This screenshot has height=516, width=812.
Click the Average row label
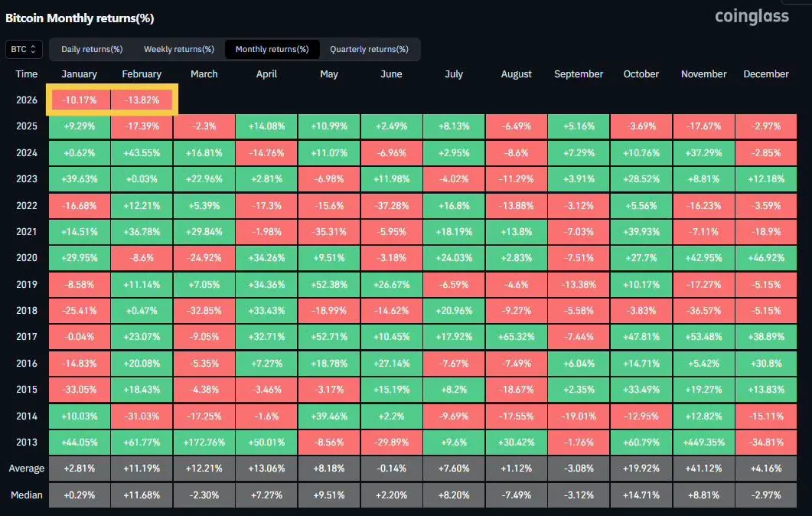27,469
